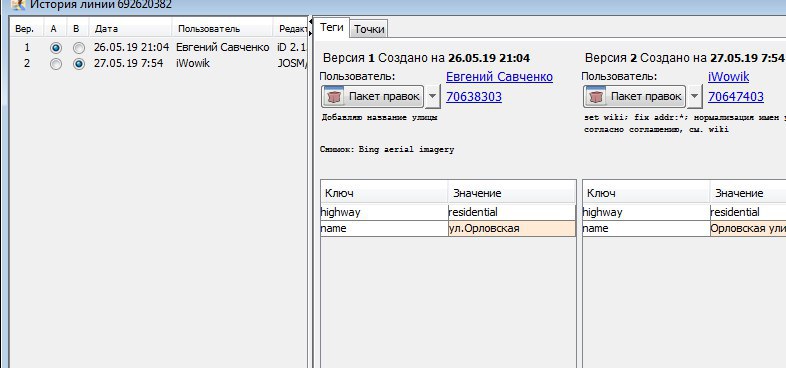
Task: Select highway key in version 1 tags
Action: point(384,212)
